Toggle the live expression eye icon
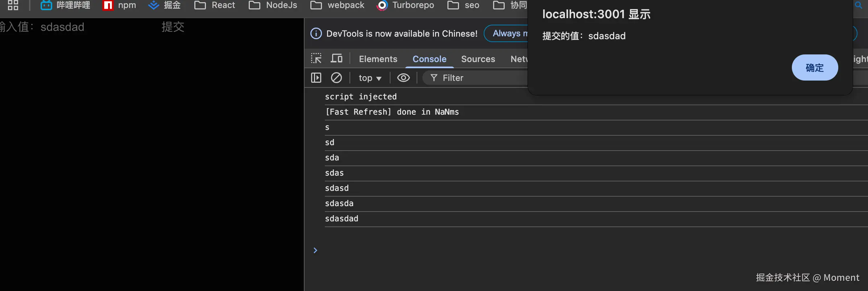The image size is (868, 291). click(403, 78)
